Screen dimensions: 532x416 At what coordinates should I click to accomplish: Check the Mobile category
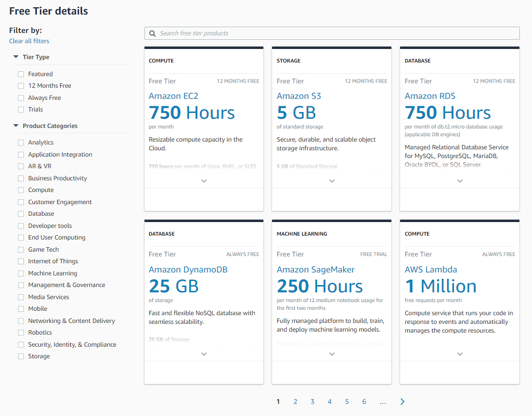(21, 309)
